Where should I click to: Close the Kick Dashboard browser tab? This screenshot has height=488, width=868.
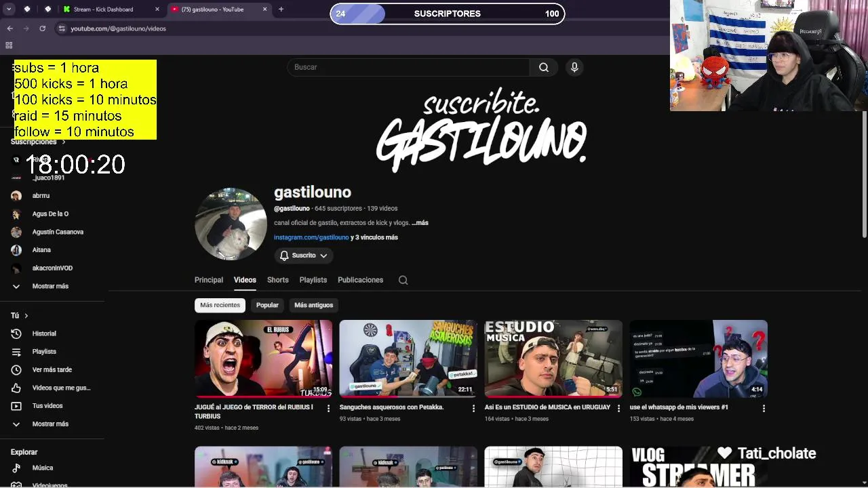click(x=157, y=9)
